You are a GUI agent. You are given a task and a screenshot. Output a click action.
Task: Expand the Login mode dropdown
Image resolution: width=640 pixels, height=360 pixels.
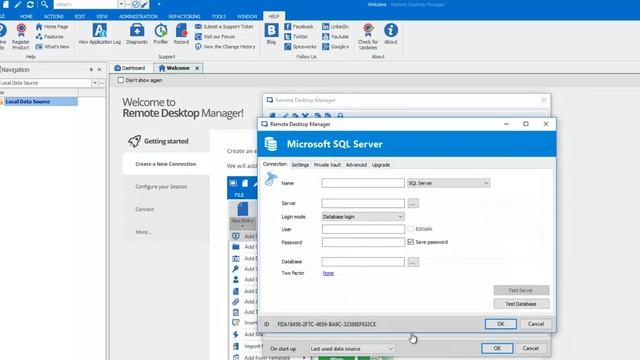pos(363,217)
